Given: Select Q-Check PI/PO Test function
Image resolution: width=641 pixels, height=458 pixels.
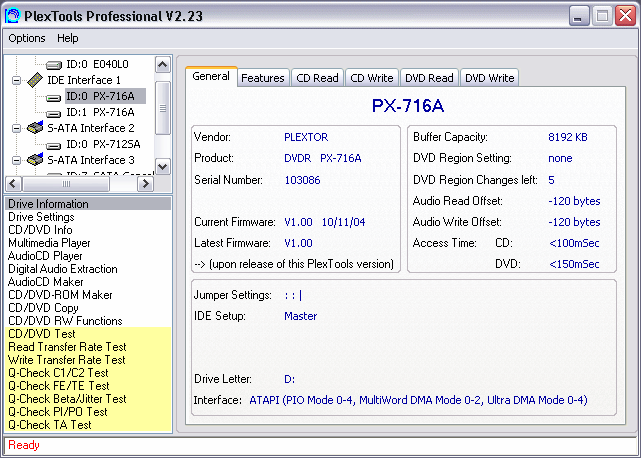Looking at the screenshot, I should [55, 412].
